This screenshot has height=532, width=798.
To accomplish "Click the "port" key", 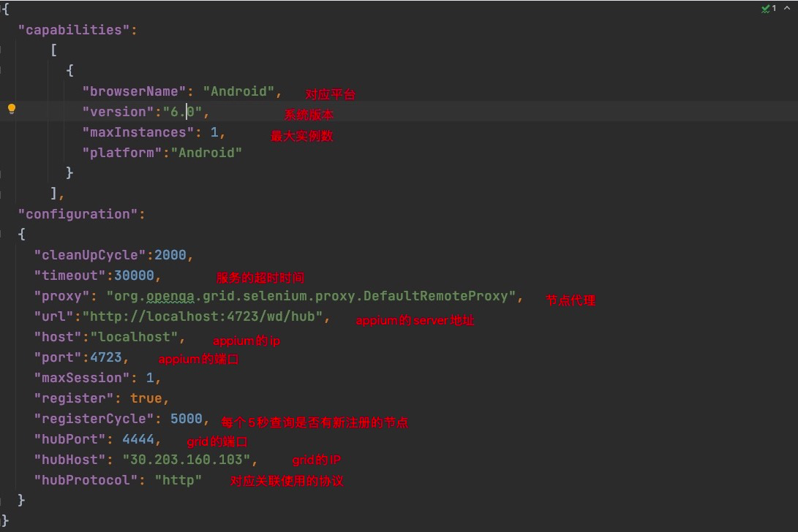I will click(58, 357).
